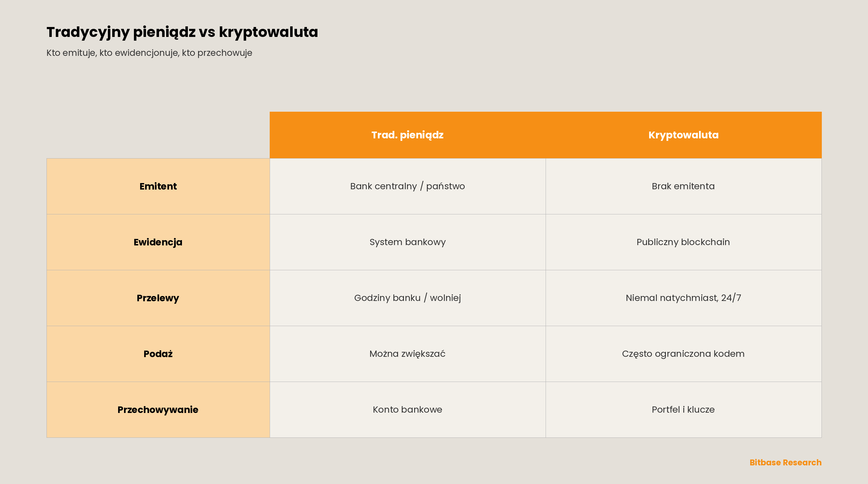Click the cell 'System bankowy'
Screen dimensions: 868x484
[407, 242]
